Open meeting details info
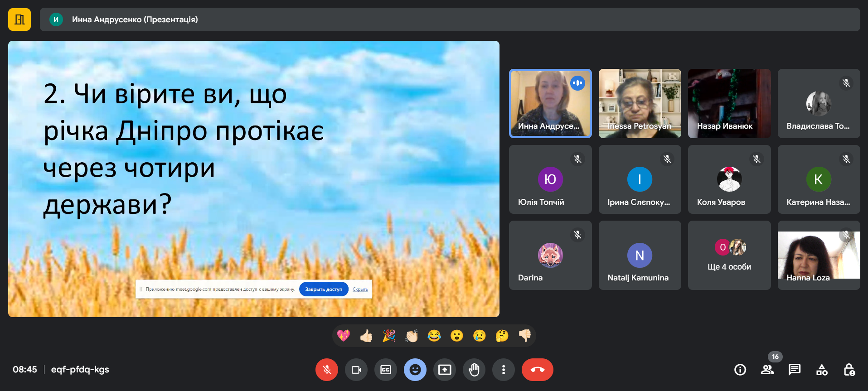 coord(740,370)
